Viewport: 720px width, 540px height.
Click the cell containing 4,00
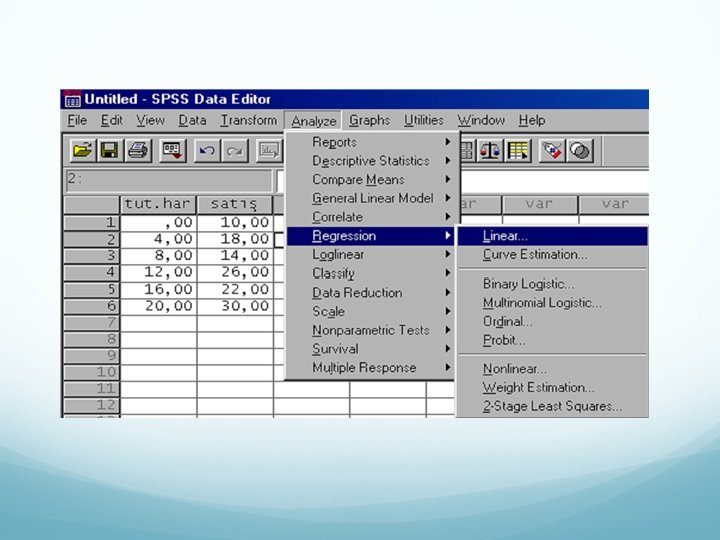click(158, 239)
